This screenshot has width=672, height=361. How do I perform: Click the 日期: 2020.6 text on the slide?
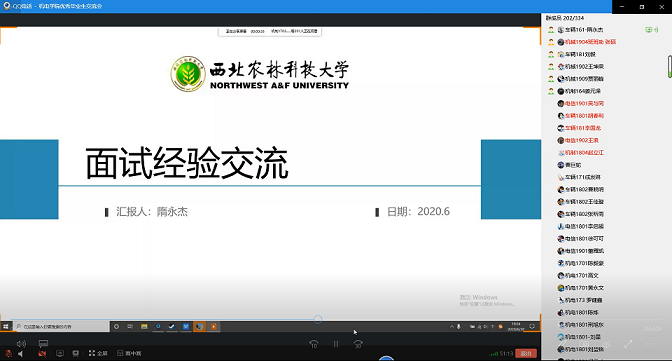[x=418, y=212]
